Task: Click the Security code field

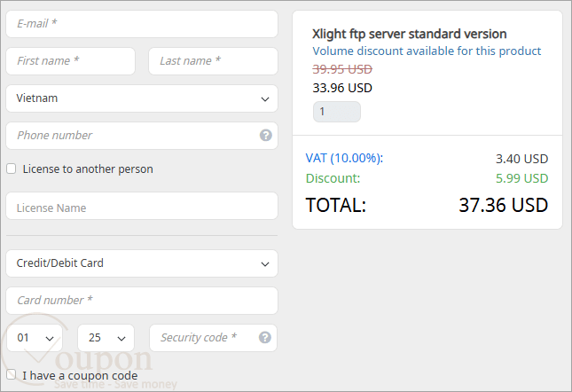Action: (214, 338)
